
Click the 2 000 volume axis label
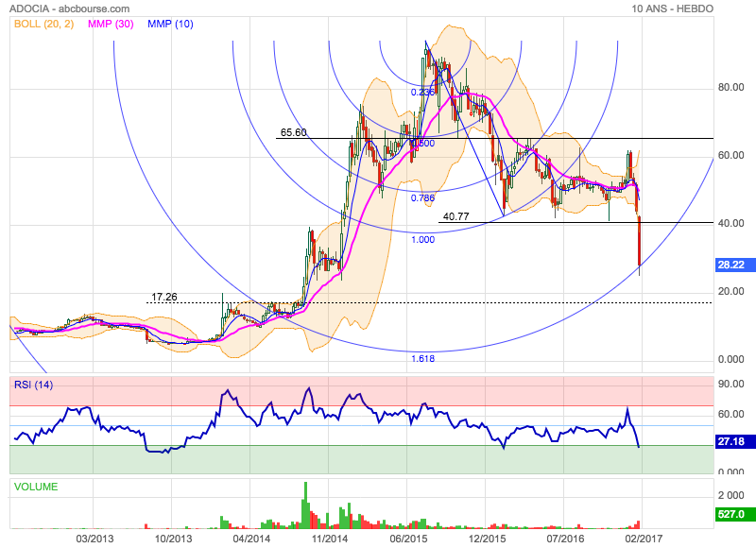pos(730,495)
